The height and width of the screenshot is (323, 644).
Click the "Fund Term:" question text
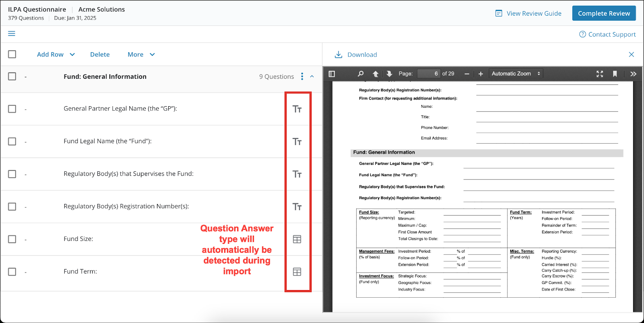click(80, 272)
